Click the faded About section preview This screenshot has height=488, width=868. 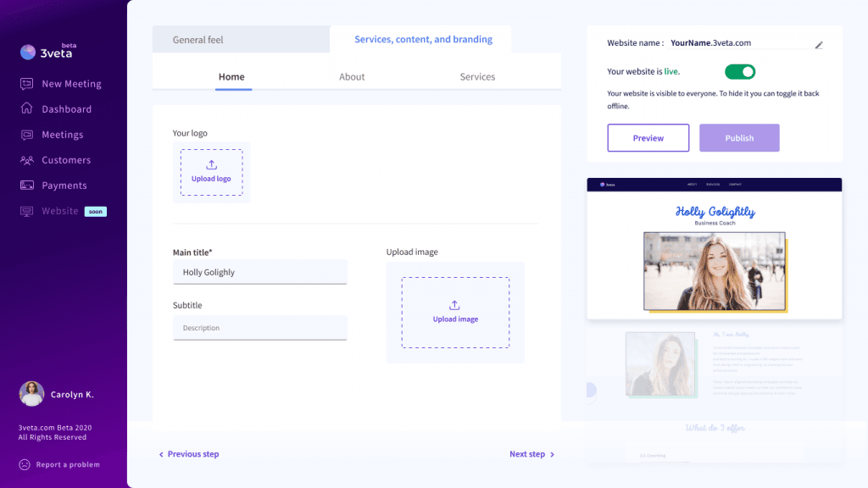(x=714, y=368)
